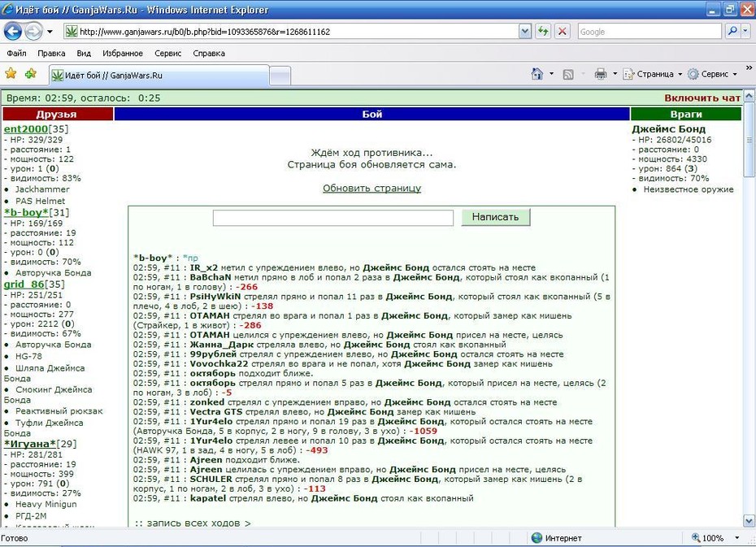Screen dimensions: 756x547
Task: Click the Друзья column header
Action: [x=58, y=115]
